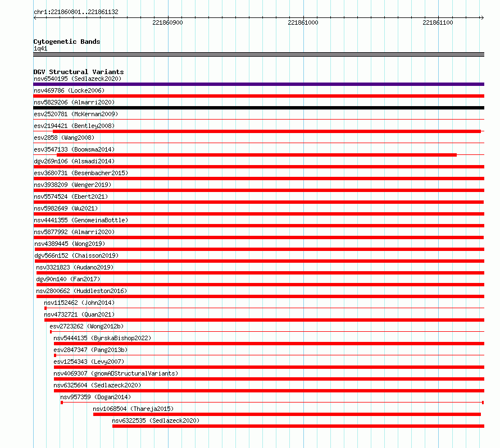Click nsv6325604 (Sedlazeck2020) label

pyautogui.click(x=97, y=385)
